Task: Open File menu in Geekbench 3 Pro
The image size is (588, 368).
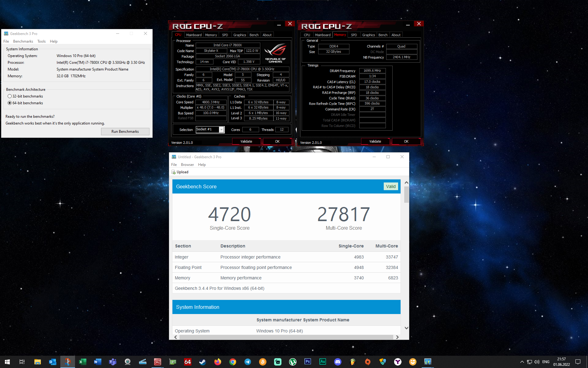Action: [x=6, y=41]
